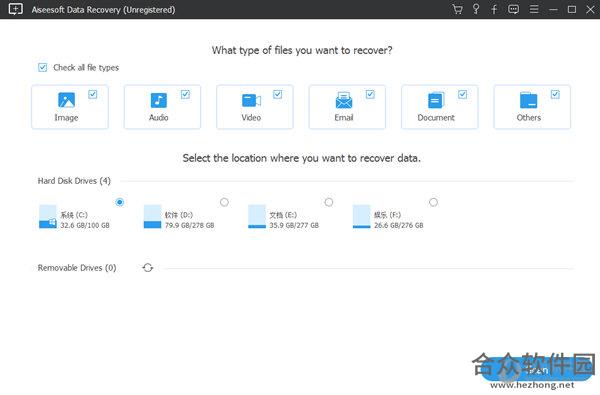The width and height of the screenshot is (600, 395).
Task: Select the F: drive radio button
Action: 433,202
